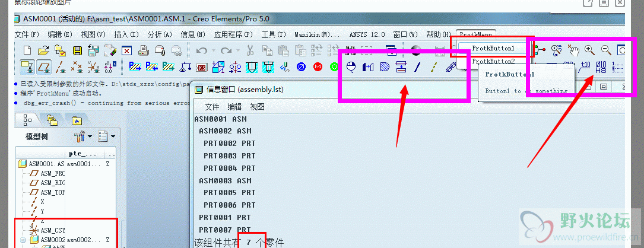Click the pan hand icon
This screenshot has width=644, height=248.
(x=573, y=50)
